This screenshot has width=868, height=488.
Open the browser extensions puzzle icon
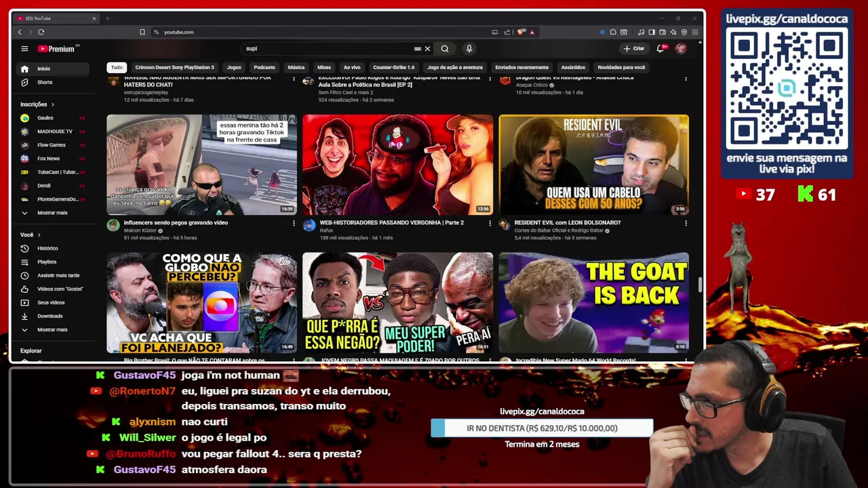pyautogui.click(x=613, y=32)
